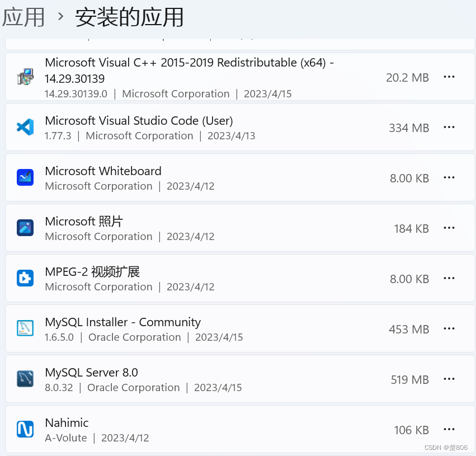Viewport: 476px width, 456px height.
Task: Click version 1.77.3 of VS Code
Action: pos(58,136)
